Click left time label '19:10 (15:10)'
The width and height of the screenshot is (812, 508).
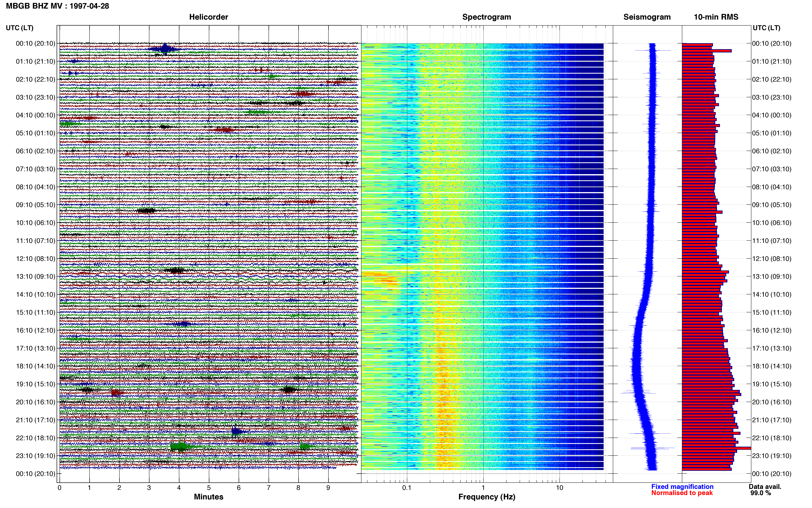36,384
